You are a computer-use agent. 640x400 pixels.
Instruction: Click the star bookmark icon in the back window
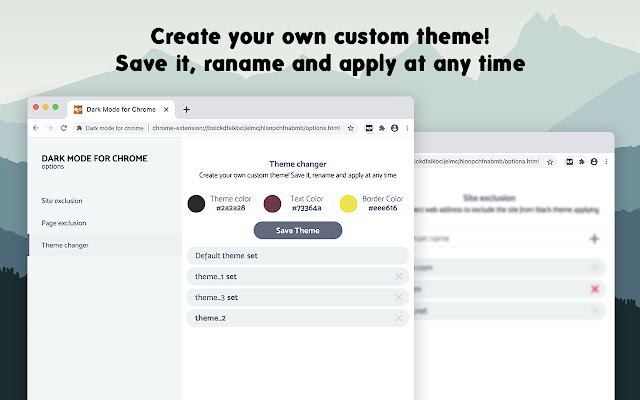(550, 162)
